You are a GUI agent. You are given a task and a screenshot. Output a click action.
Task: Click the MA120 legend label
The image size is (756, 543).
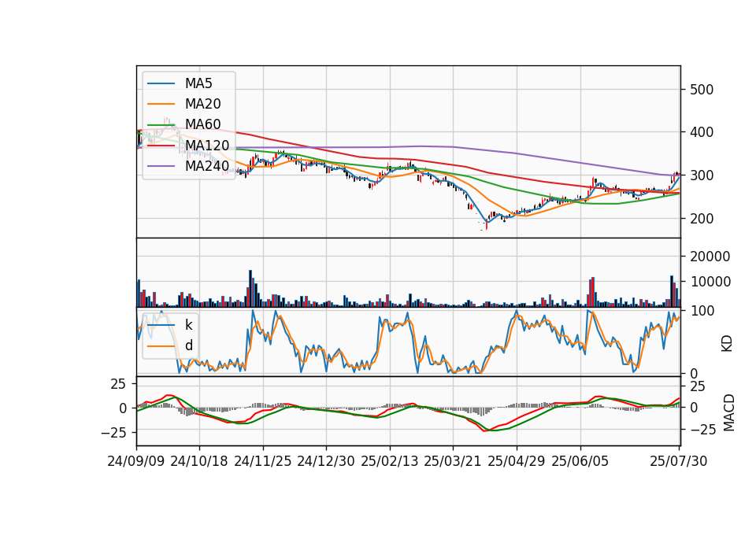(x=207, y=145)
